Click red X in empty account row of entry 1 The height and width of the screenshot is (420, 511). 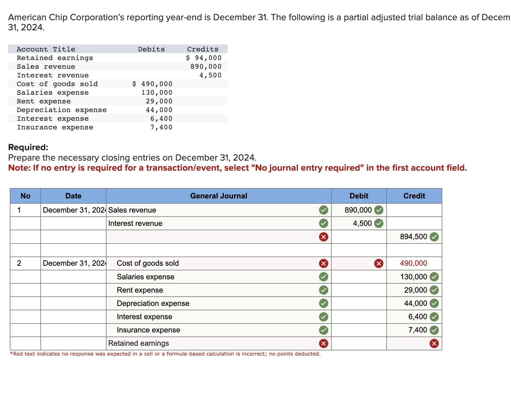click(x=323, y=237)
